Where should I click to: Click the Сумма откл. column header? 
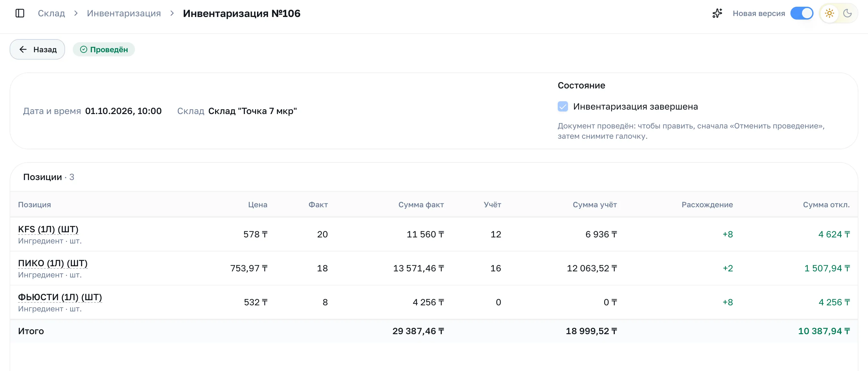(x=826, y=205)
